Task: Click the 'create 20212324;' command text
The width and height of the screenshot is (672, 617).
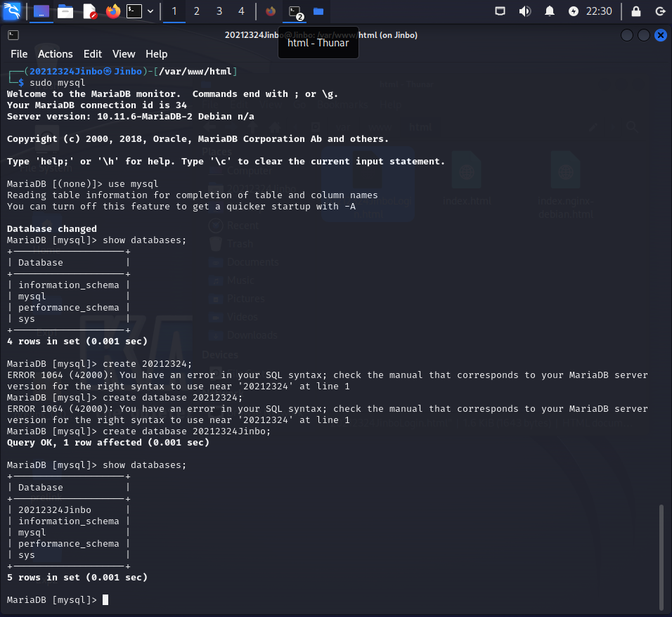Action: [x=148, y=364]
